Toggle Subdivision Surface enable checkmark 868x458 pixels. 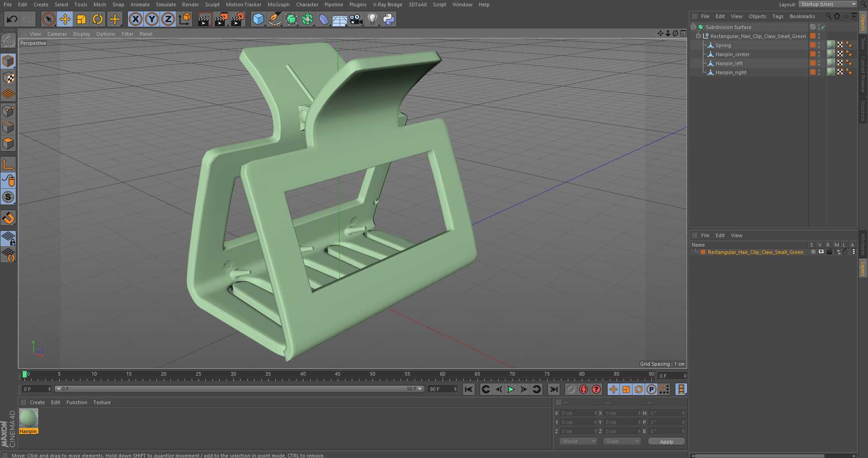(x=823, y=27)
